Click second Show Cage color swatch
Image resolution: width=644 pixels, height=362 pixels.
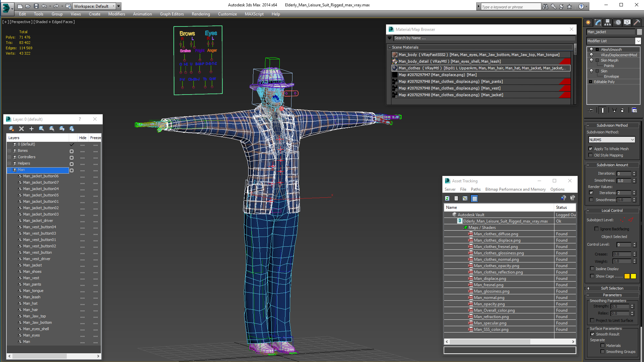pyautogui.click(x=633, y=276)
